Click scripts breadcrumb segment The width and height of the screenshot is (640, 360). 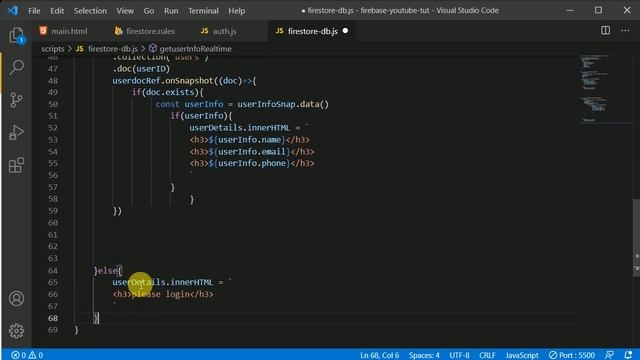tap(53, 49)
